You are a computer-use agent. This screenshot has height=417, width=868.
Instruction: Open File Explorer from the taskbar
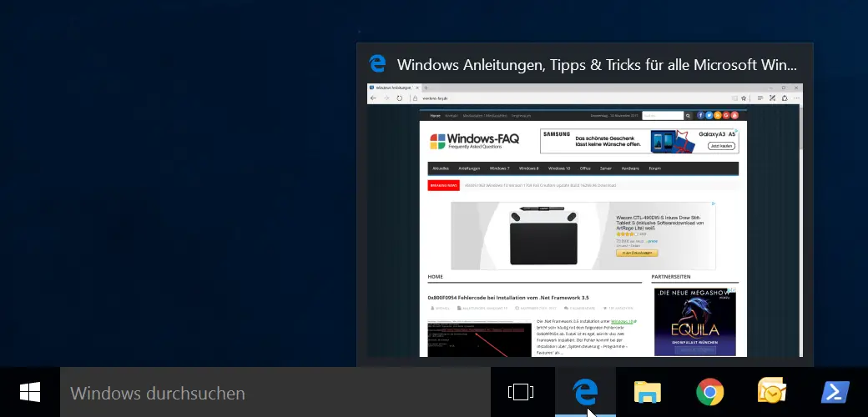click(x=648, y=393)
